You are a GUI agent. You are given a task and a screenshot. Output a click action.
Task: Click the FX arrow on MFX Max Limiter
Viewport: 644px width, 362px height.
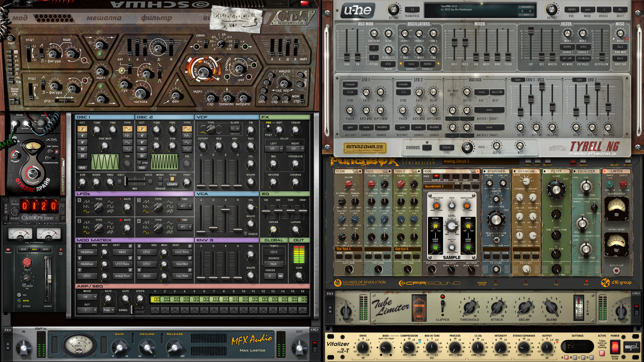point(7,330)
